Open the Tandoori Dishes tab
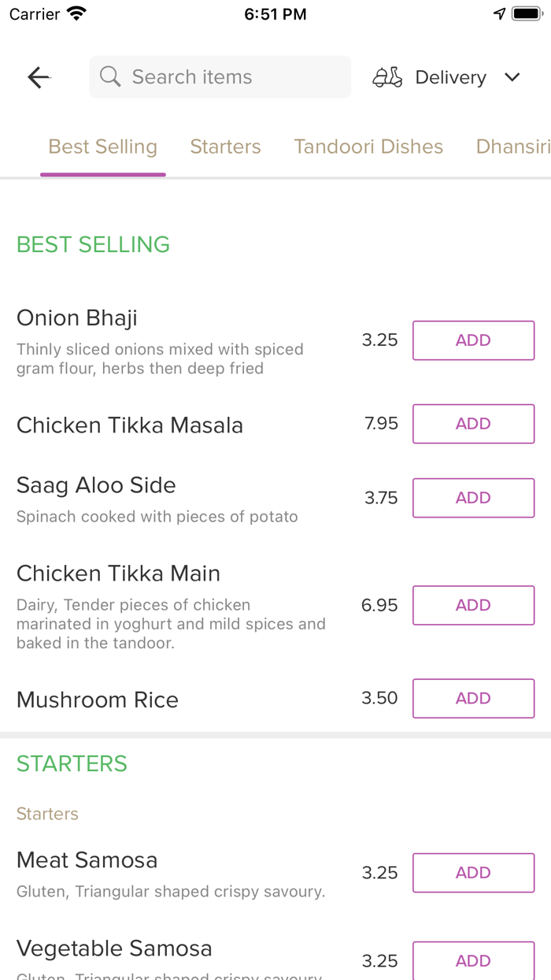551x980 pixels. point(368,147)
